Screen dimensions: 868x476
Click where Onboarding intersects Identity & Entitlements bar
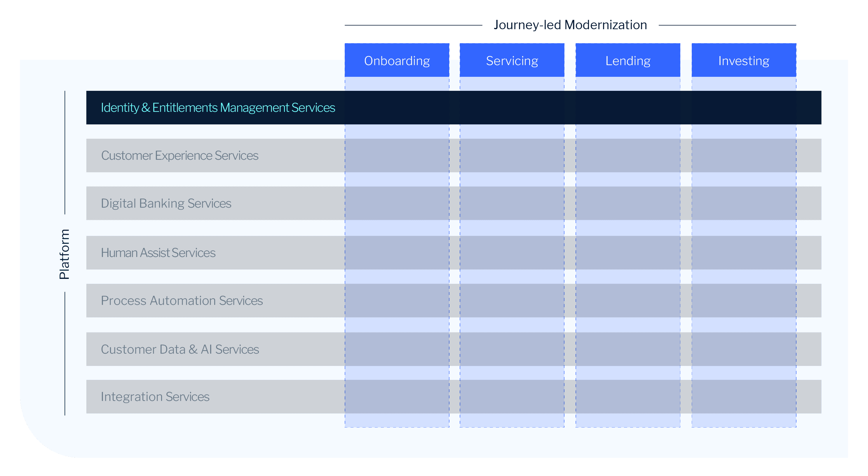coord(397,107)
